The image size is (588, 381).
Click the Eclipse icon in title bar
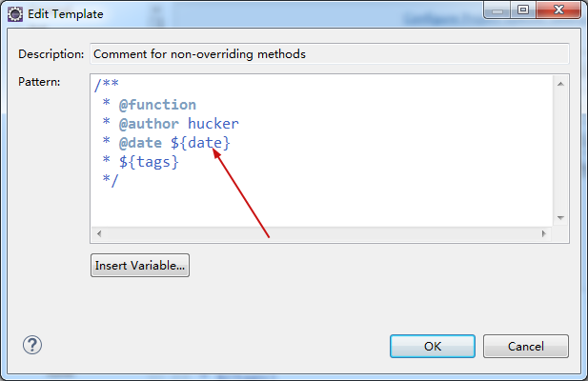14,14
